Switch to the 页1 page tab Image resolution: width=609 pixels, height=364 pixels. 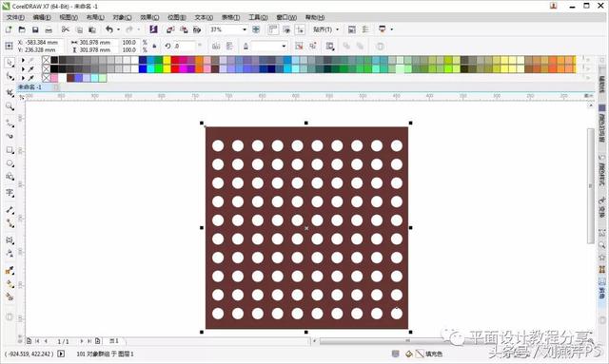(x=114, y=341)
